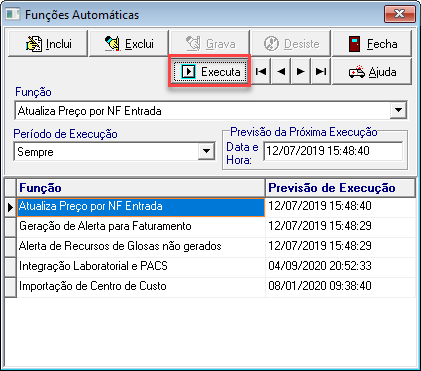Click date cell 04/09/2020 20:52:33
Screen dimensions: 421x371
[x=340, y=267]
